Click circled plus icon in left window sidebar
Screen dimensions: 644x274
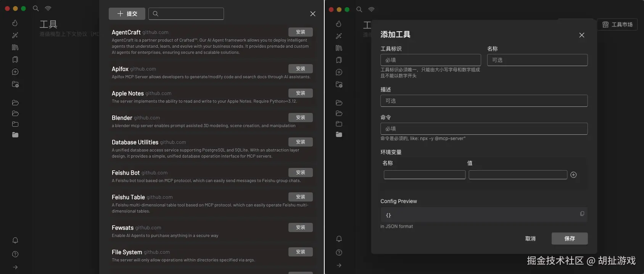click(x=15, y=72)
